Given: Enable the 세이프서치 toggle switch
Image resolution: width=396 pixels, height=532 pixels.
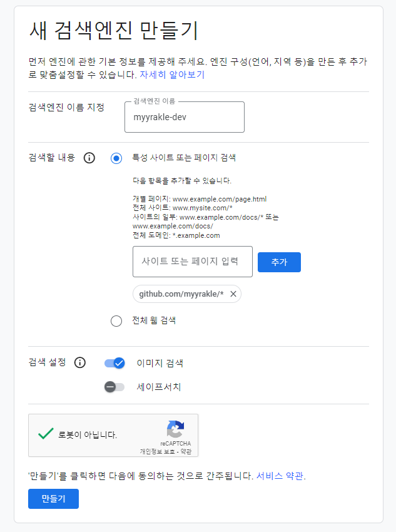Looking at the screenshot, I should click(114, 387).
